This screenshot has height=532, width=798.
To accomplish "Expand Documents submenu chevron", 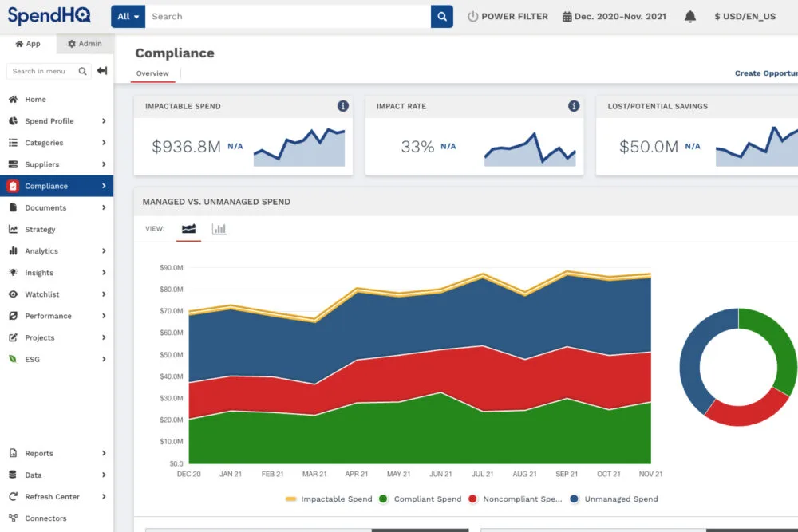I will pos(104,207).
